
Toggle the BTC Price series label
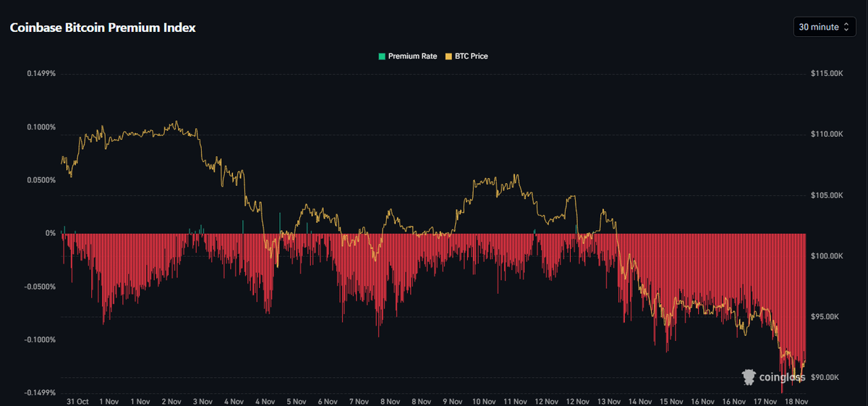pyautogui.click(x=470, y=56)
